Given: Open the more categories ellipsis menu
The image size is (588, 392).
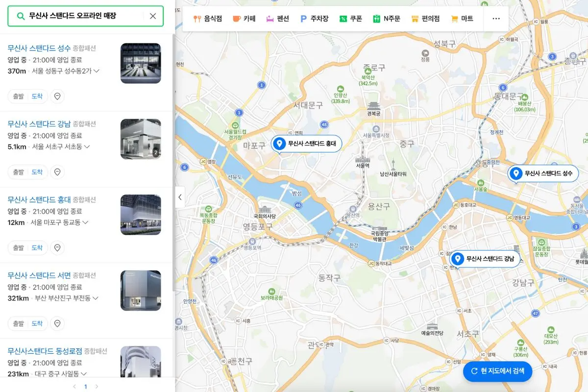Looking at the screenshot, I should [496, 19].
